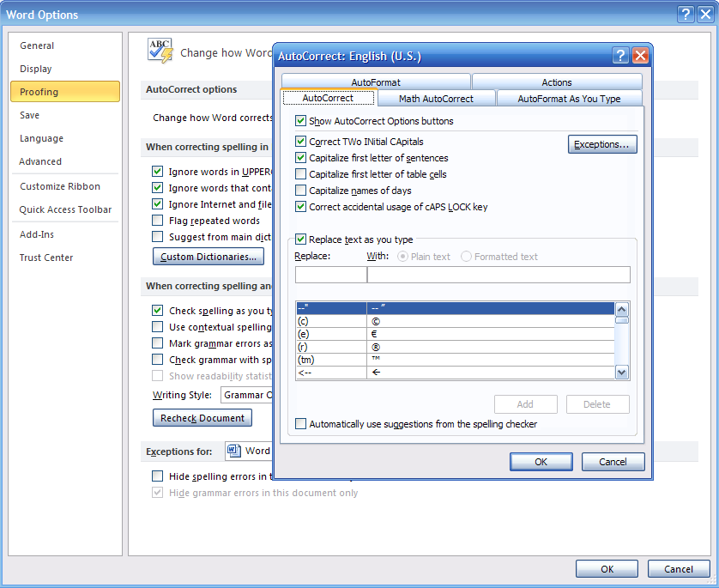Screen dimensions: 719x588
Task: Switch to the AutoFormat tab
Action: coord(376,82)
